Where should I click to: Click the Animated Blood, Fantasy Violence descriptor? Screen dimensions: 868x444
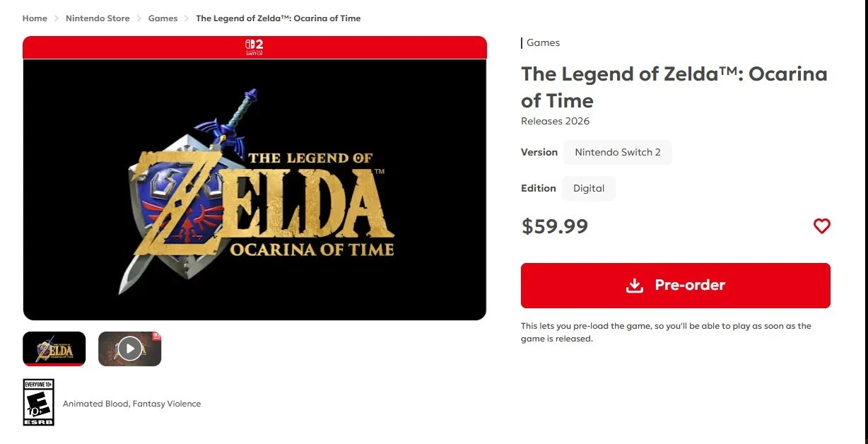[x=132, y=404]
